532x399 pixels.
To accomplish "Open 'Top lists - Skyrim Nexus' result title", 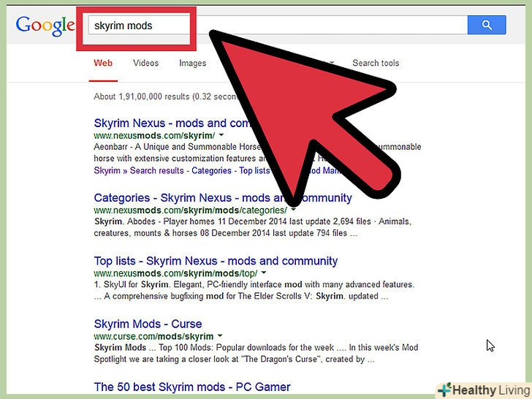I will tap(216, 261).
